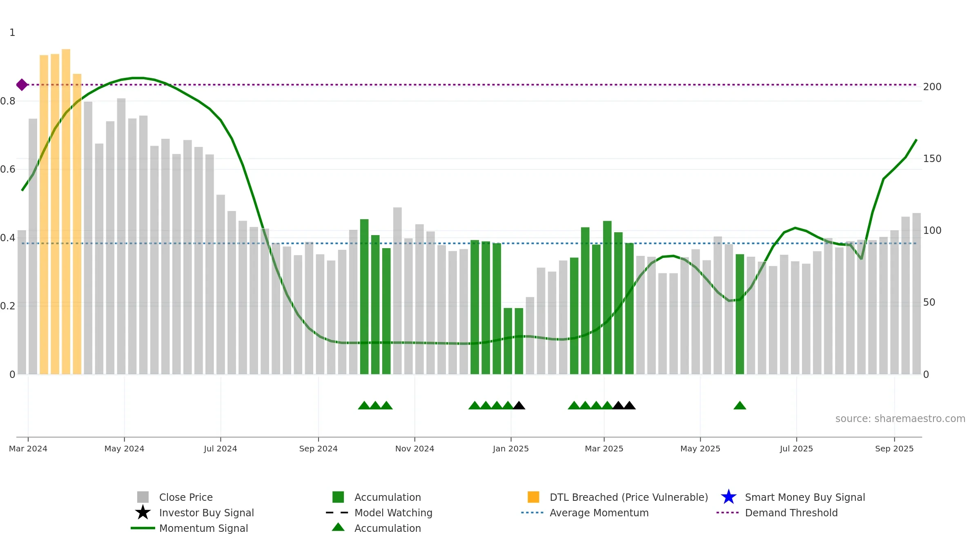Select the lone green triangle near June 2025

tap(740, 405)
